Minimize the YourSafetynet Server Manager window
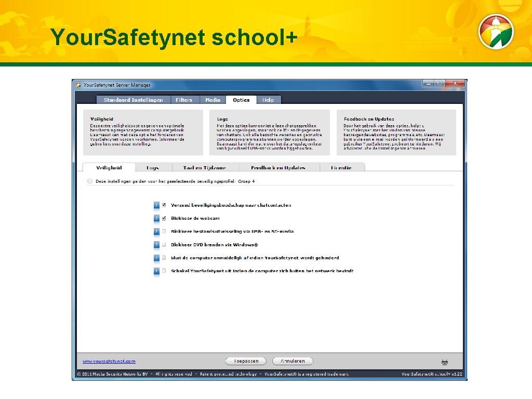Screen dimensions: 532x399 429,84
